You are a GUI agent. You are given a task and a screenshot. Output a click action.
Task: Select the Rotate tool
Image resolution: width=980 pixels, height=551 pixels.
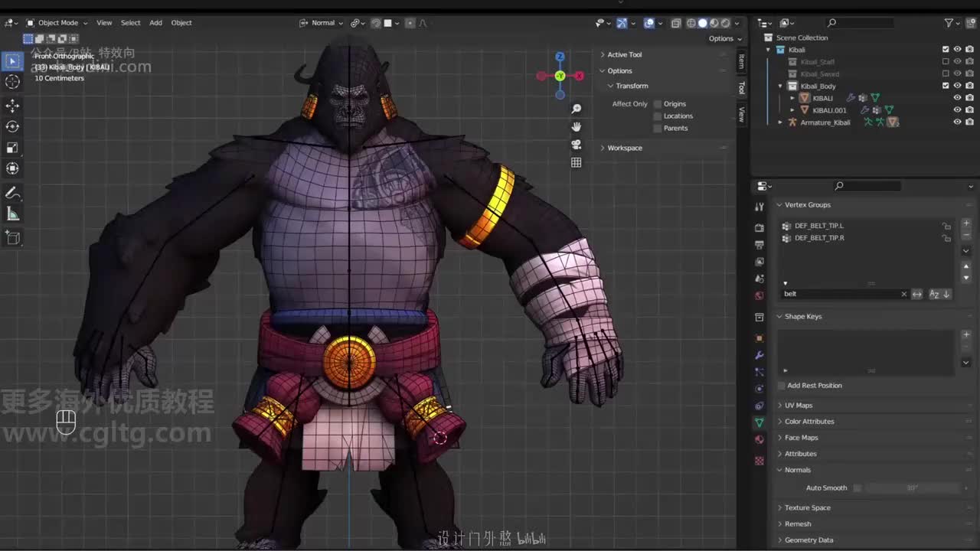pyautogui.click(x=12, y=126)
